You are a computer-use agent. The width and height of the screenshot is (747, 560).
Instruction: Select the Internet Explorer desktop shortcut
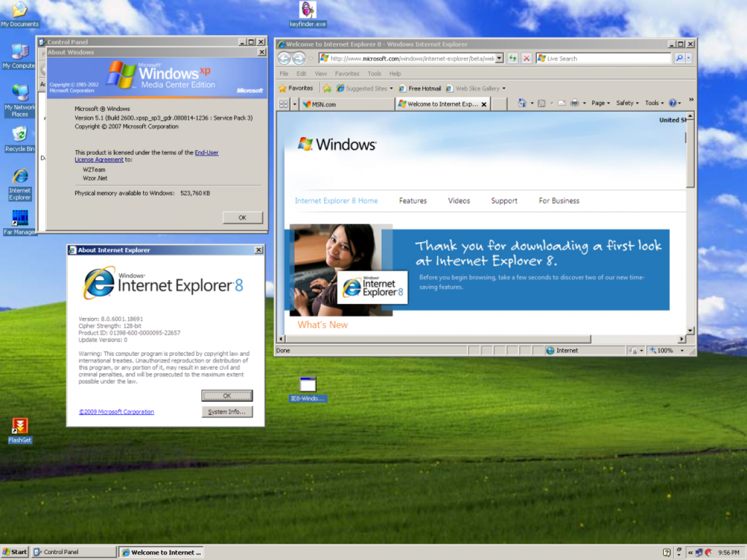(20, 184)
